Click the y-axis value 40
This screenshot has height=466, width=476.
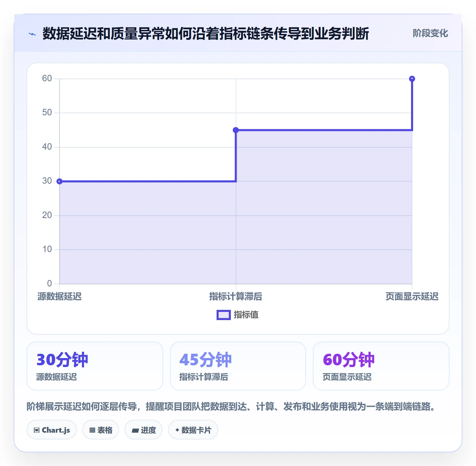pos(47,147)
